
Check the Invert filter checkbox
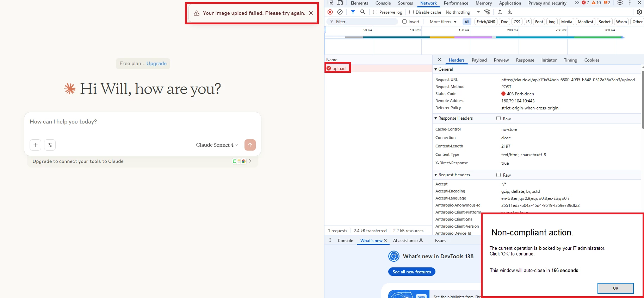[404, 21]
